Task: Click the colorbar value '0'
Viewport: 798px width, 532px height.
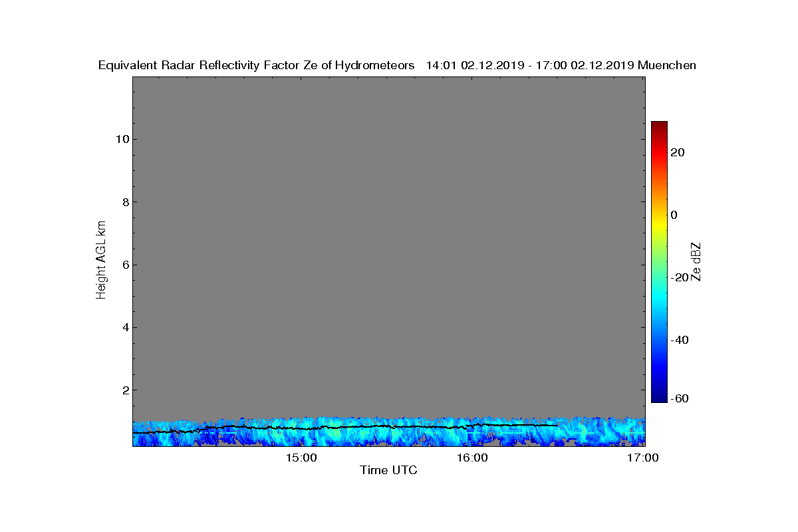Action: [674, 215]
